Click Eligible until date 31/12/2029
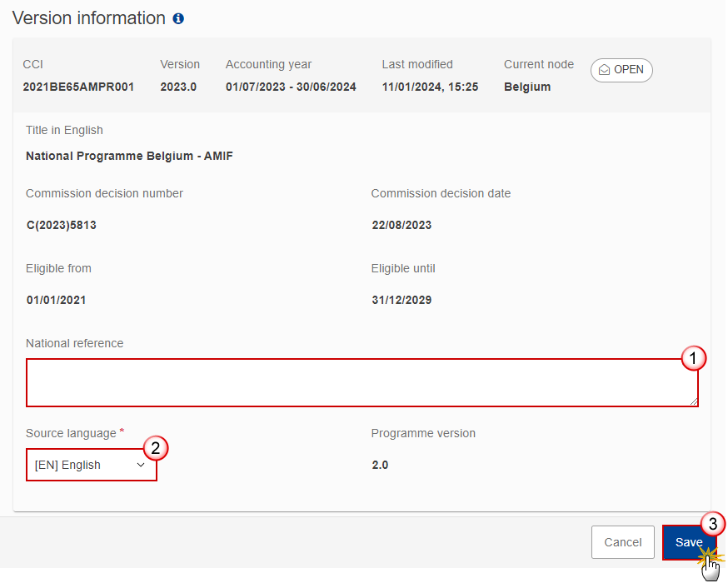The height and width of the screenshot is (583, 728). pyautogui.click(x=401, y=300)
